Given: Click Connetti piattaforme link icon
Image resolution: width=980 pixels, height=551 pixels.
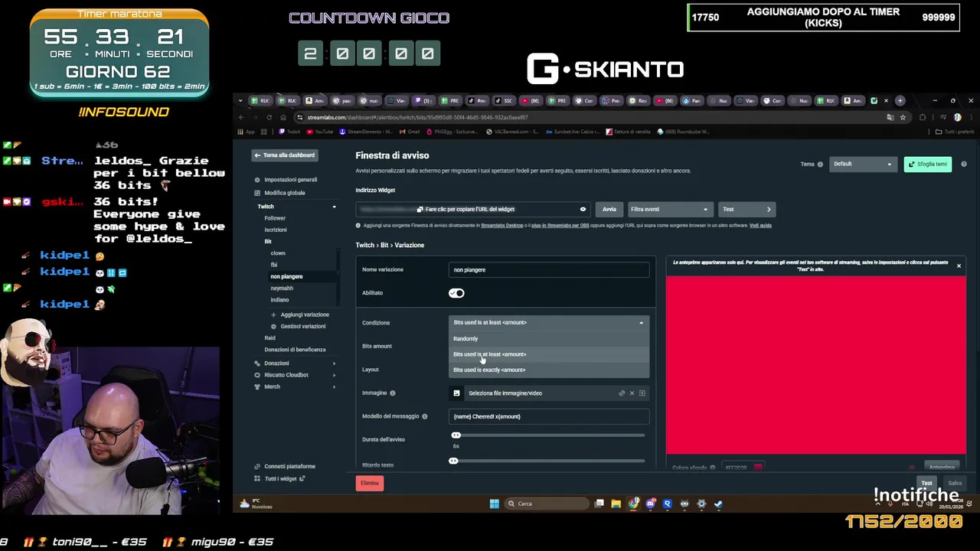Looking at the screenshot, I should tap(257, 466).
